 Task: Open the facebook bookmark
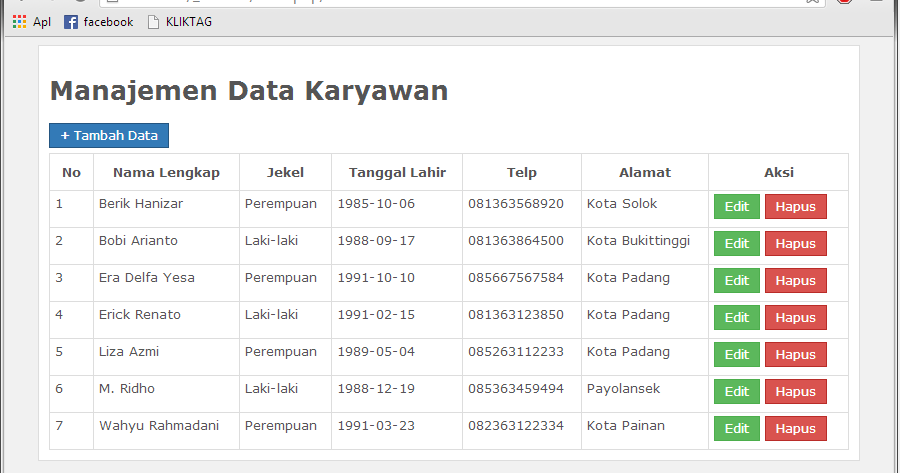(99, 22)
